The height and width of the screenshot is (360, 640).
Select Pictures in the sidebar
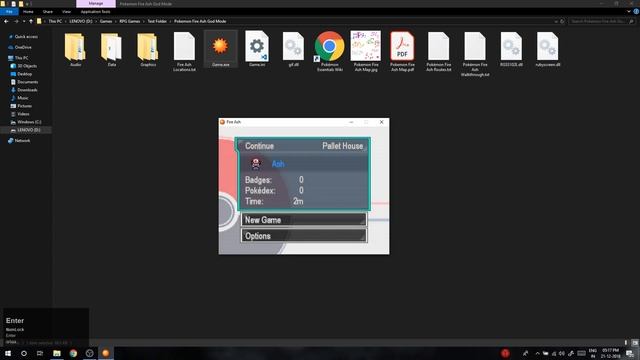point(24,106)
